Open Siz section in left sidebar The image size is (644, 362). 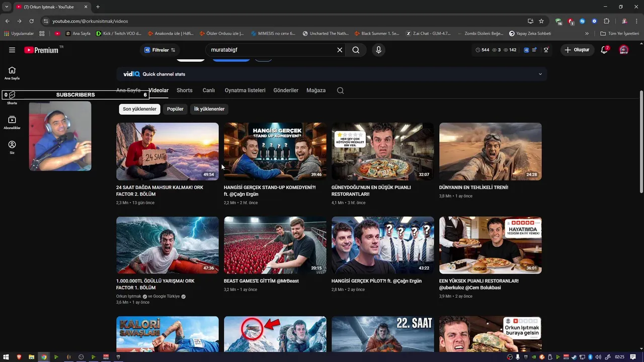pos(12,147)
